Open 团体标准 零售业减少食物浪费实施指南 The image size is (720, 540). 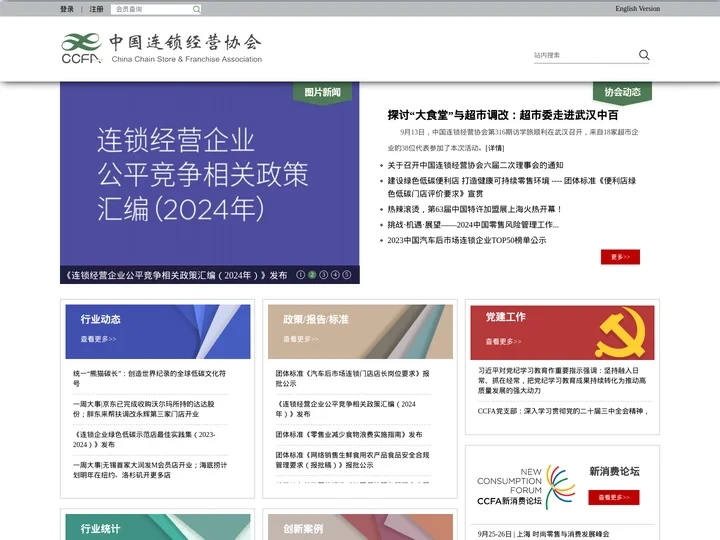[x=349, y=434]
